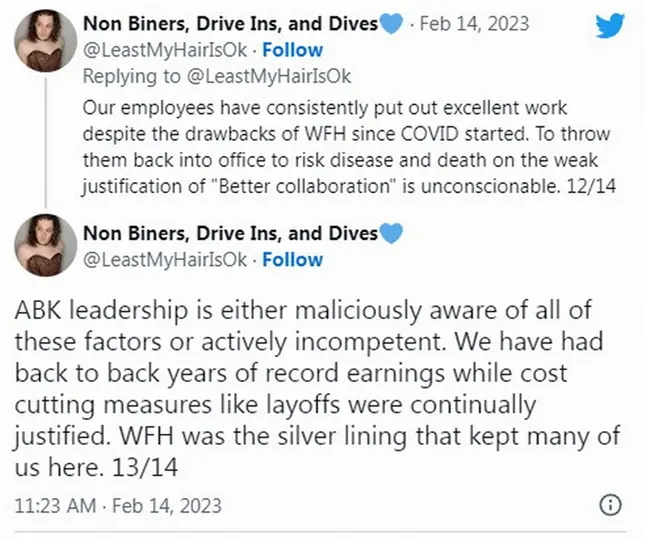Open the "11:23 AM · Feb 14, 2023" timestamp
The image size is (645, 540).
click(x=117, y=505)
